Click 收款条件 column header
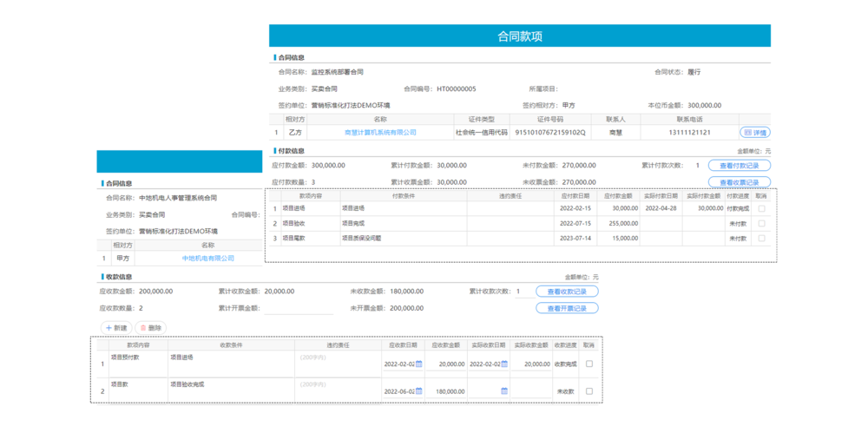 [231, 344]
